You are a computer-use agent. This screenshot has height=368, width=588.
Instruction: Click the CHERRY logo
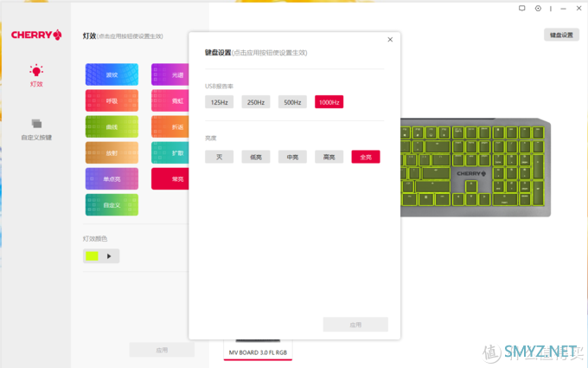click(36, 35)
